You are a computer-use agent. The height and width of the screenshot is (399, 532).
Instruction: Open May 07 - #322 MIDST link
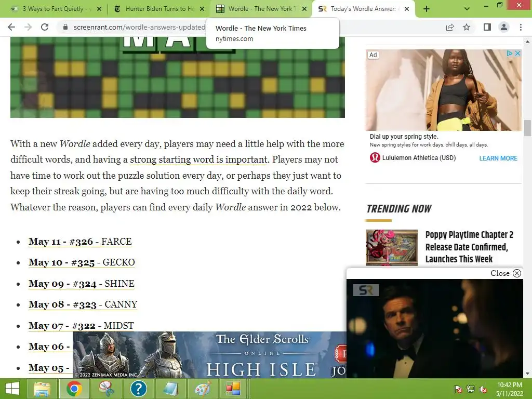click(81, 326)
